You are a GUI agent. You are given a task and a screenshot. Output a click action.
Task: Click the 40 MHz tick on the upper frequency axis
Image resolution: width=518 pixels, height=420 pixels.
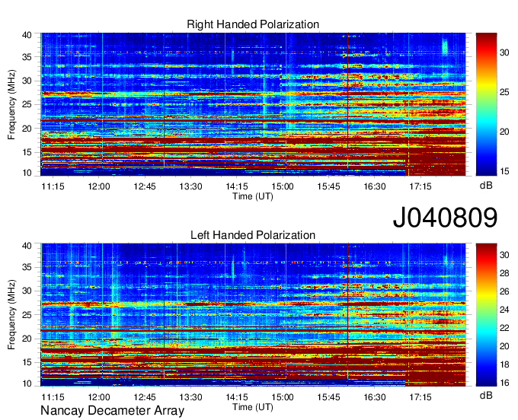click(x=27, y=35)
